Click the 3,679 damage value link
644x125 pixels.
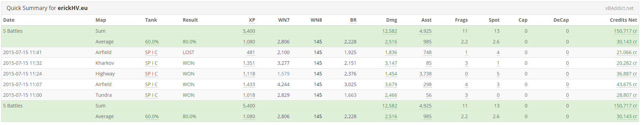pos(391,84)
